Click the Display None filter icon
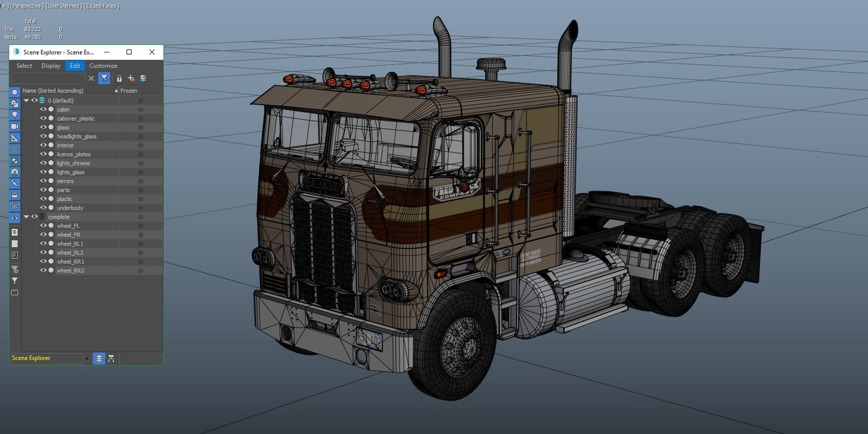This screenshot has height=434, width=868. pos(14,244)
